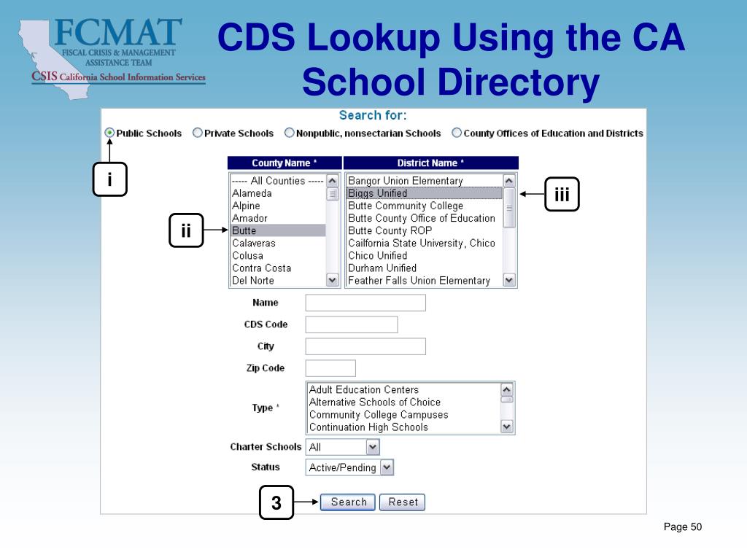Select Durham Unified district
This screenshot has height=560, width=747.
[x=424, y=268]
